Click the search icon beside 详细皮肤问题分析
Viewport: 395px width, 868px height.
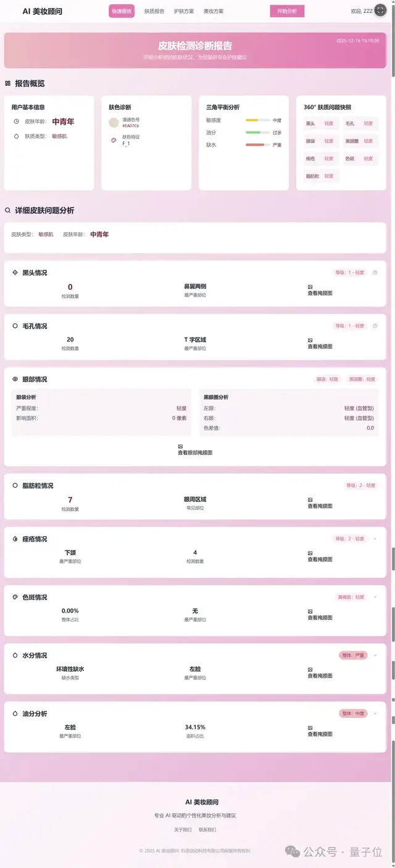pyautogui.click(x=8, y=211)
